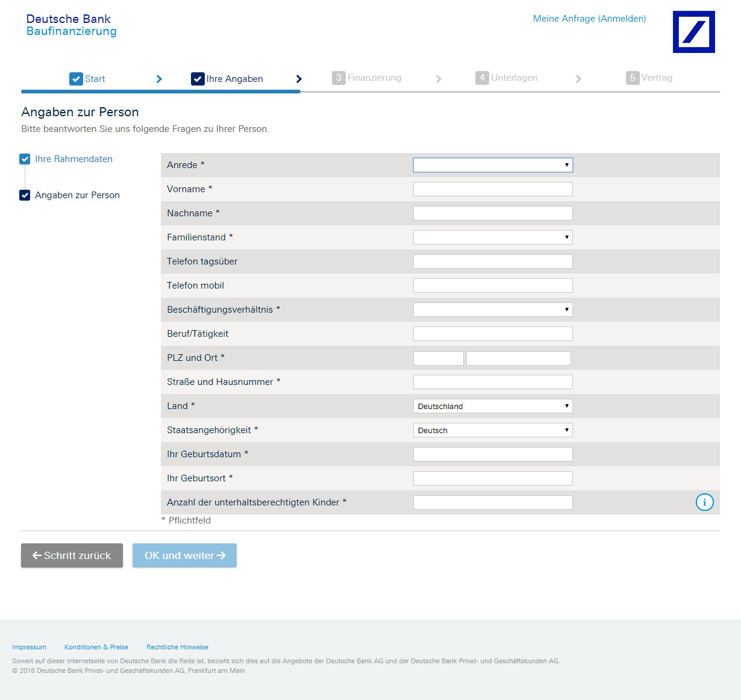Select the Finanzierung step tab
This screenshot has width=741, height=700.
click(x=367, y=78)
